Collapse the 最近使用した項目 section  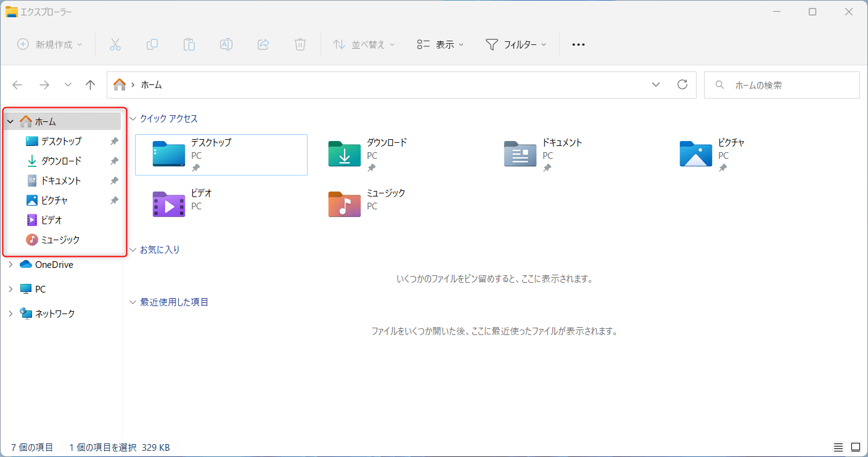point(133,302)
